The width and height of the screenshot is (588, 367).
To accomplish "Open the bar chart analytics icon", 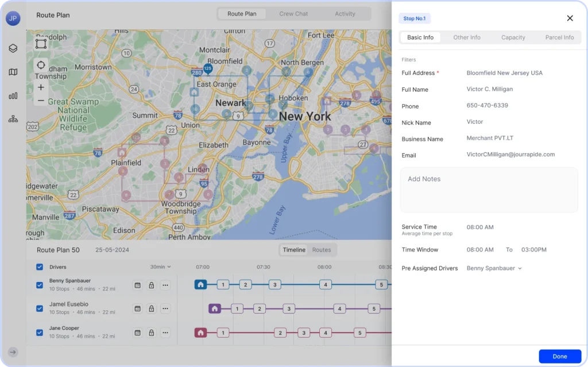I will [x=13, y=96].
